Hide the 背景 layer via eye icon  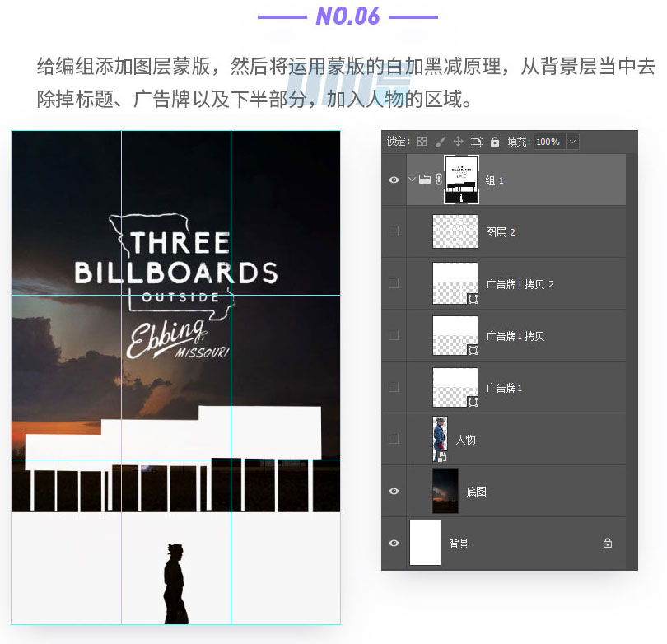click(x=394, y=544)
